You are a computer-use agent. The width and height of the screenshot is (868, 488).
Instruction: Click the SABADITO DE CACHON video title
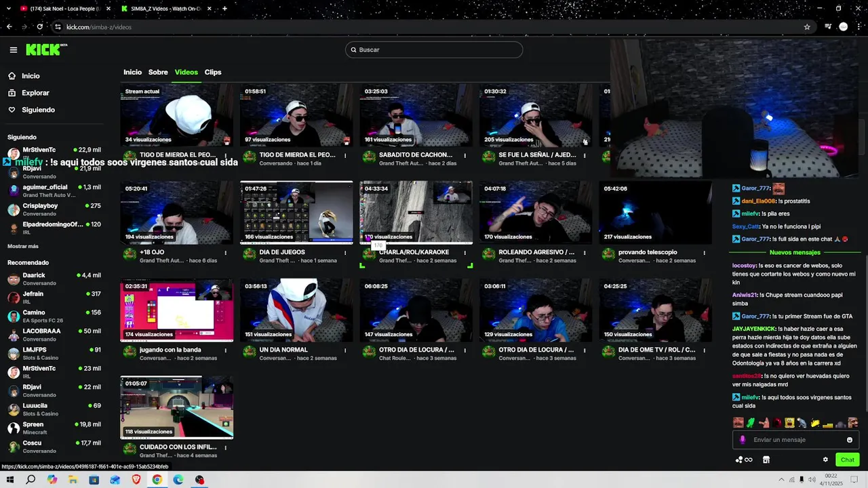coord(416,155)
